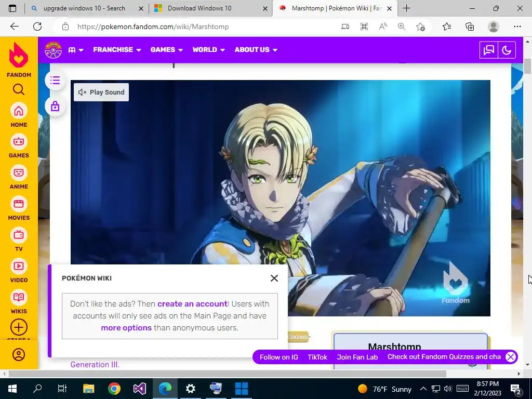
Task: Open tab actions menu icon
Action: 12,8
